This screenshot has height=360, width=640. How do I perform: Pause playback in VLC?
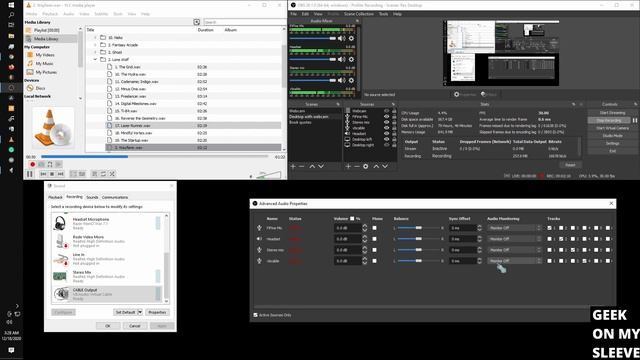[30, 174]
